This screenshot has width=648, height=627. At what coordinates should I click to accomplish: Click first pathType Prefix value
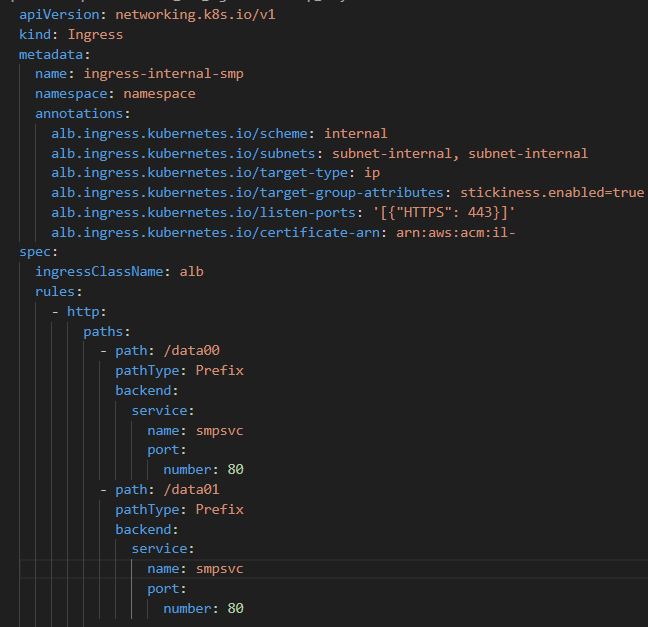pyautogui.click(x=219, y=371)
